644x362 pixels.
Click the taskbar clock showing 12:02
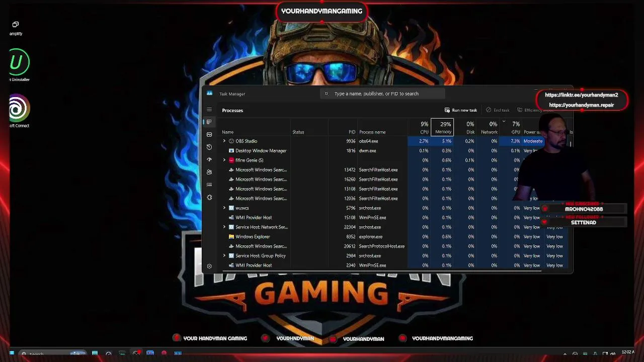pos(628,352)
